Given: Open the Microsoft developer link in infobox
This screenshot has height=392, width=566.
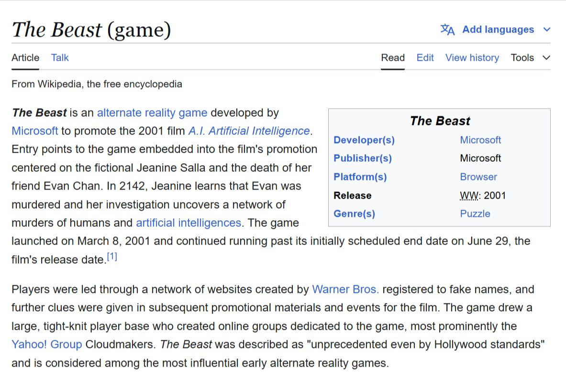Looking at the screenshot, I should pyautogui.click(x=480, y=140).
